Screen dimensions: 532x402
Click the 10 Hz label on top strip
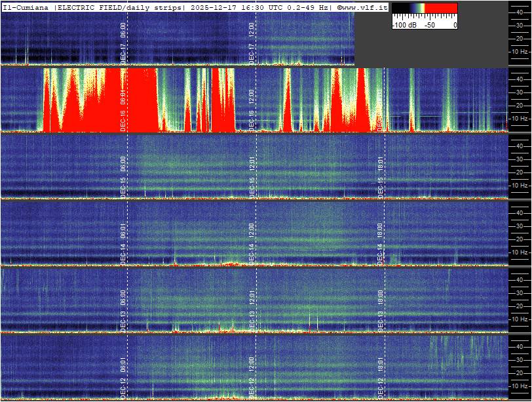tap(520, 51)
